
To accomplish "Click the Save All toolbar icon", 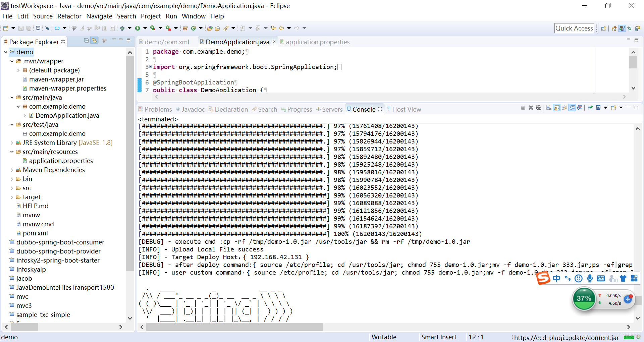I will click(x=29, y=28).
